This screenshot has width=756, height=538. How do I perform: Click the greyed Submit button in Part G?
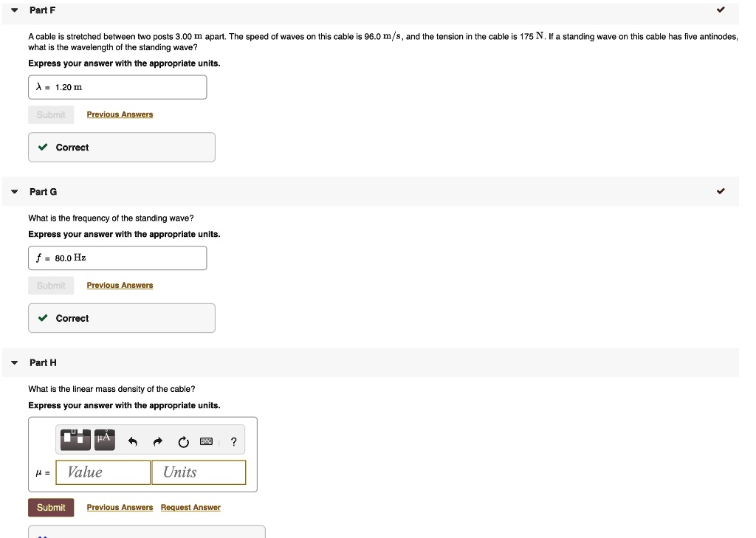point(51,286)
